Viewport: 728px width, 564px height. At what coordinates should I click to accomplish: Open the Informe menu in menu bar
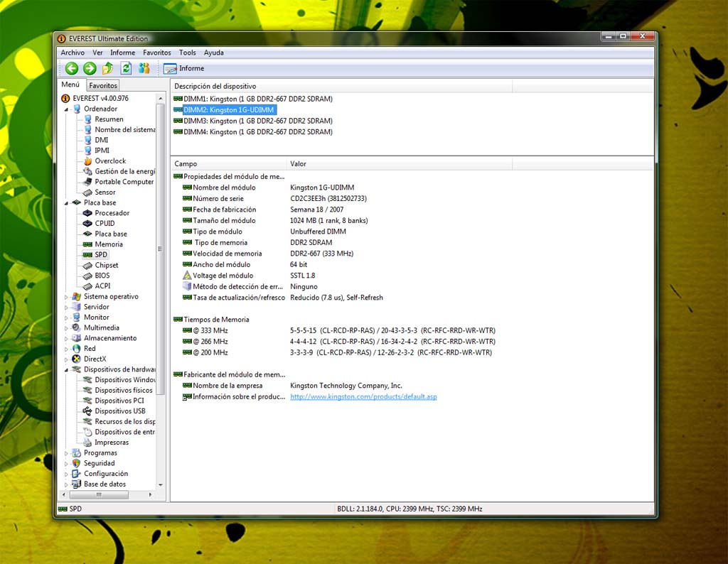[x=122, y=53]
